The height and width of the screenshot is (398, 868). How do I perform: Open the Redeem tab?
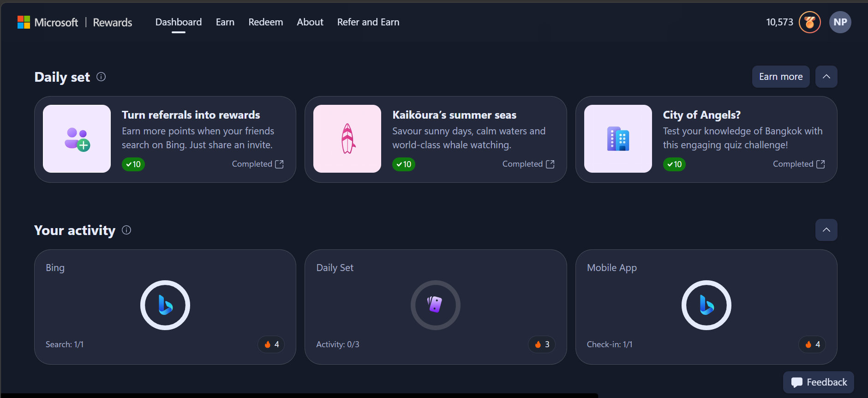pyautogui.click(x=266, y=22)
